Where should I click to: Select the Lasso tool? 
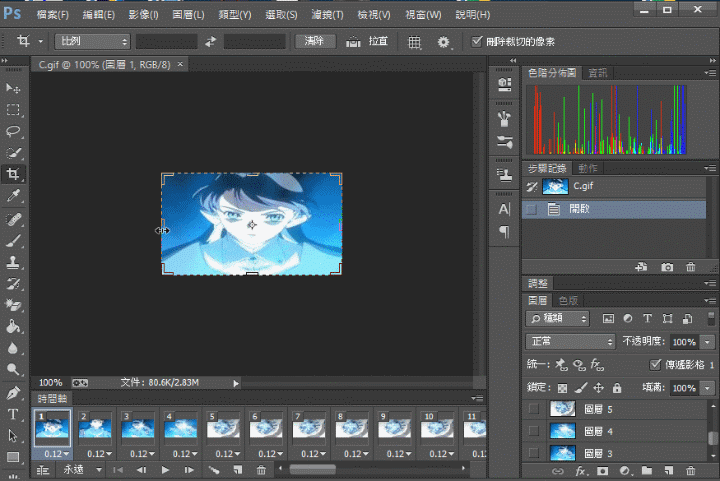[14, 131]
